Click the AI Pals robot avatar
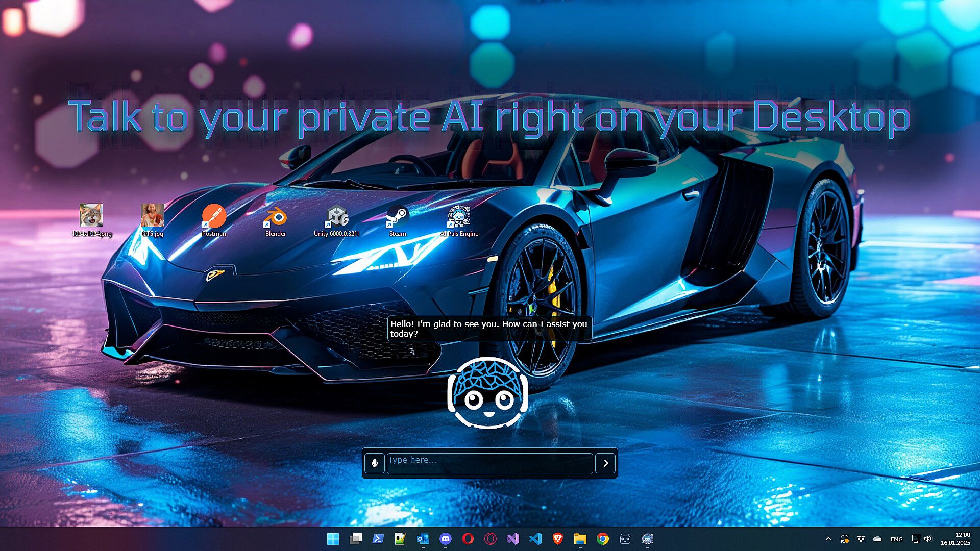 (487, 393)
